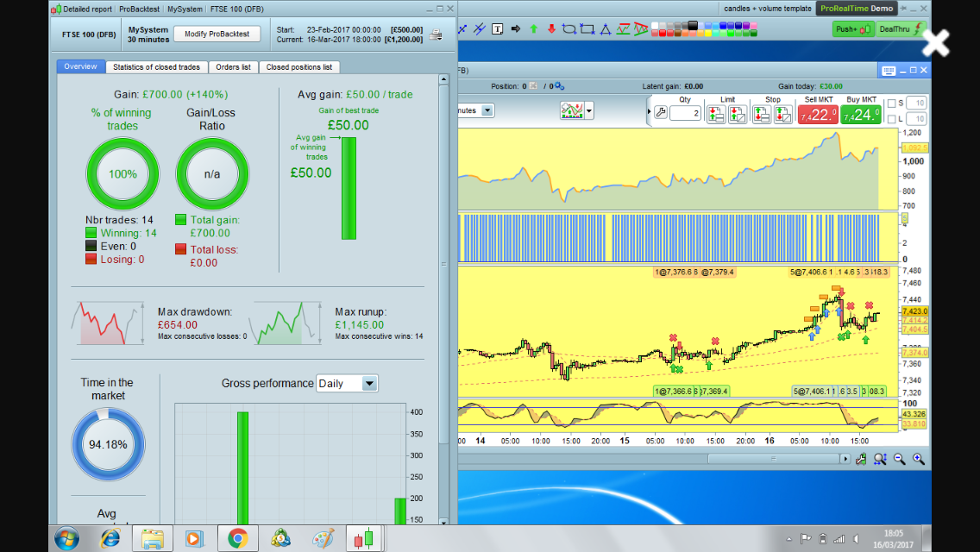Click chart scrollbar right arrow

click(x=845, y=459)
